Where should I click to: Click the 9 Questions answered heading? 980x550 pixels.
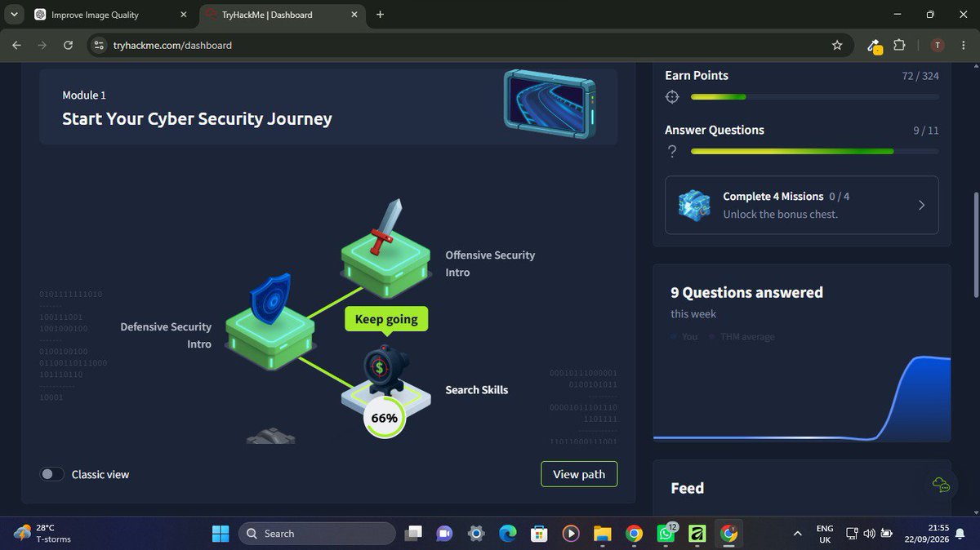(x=746, y=292)
